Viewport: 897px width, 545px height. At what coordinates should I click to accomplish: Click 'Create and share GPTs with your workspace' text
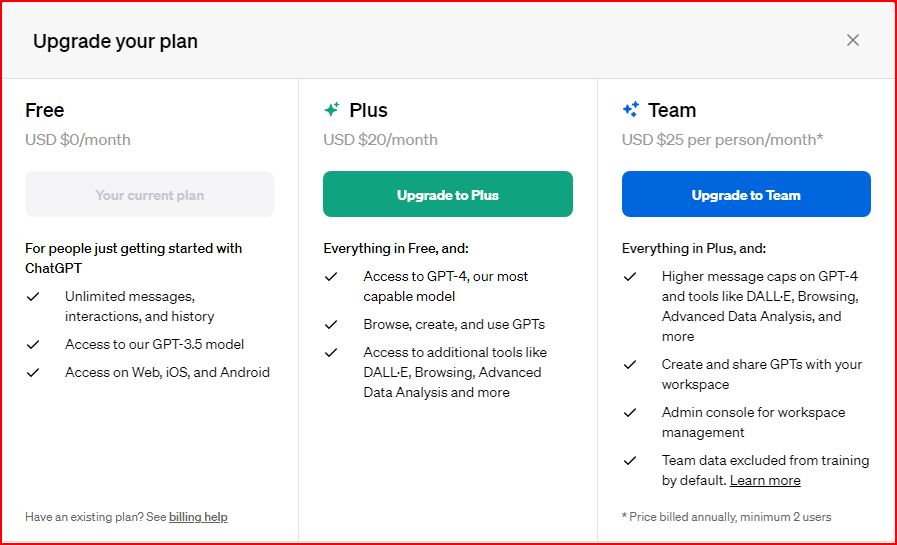click(x=762, y=374)
